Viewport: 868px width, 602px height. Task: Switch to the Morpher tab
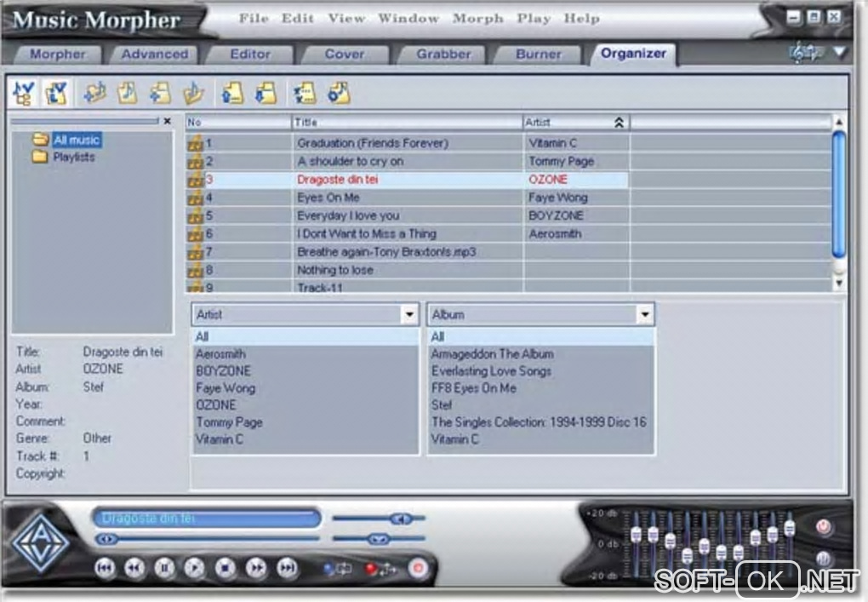pyautogui.click(x=58, y=54)
